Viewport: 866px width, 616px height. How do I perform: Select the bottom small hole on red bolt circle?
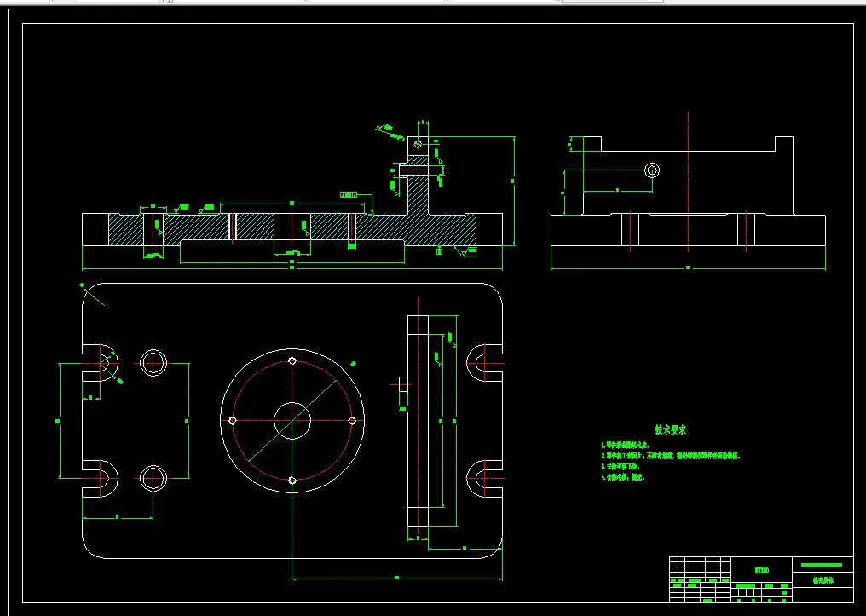[292, 481]
